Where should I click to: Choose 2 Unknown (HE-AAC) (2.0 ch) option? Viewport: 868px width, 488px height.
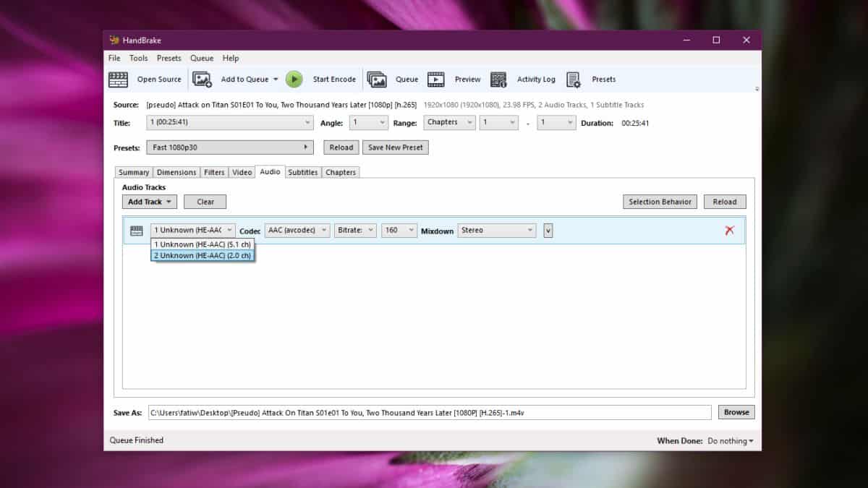click(x=203, y=255)
